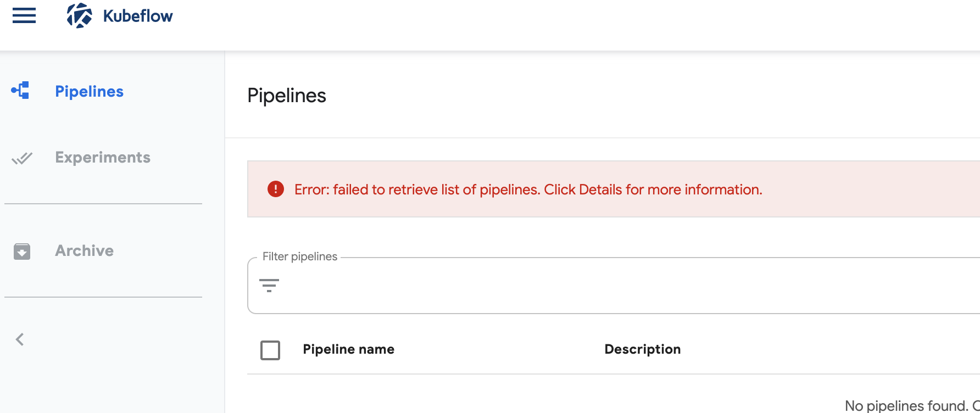Click the Pipelines icon in the sidebar

20,91
